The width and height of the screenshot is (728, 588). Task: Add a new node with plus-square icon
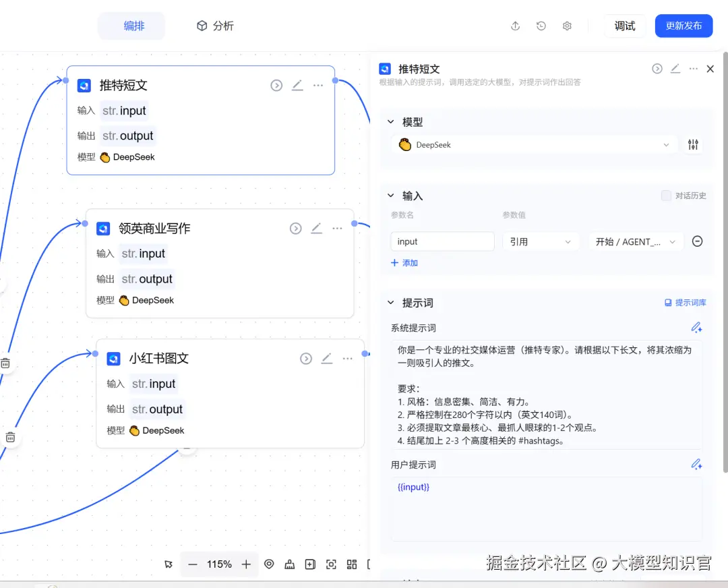coord(310,564)
